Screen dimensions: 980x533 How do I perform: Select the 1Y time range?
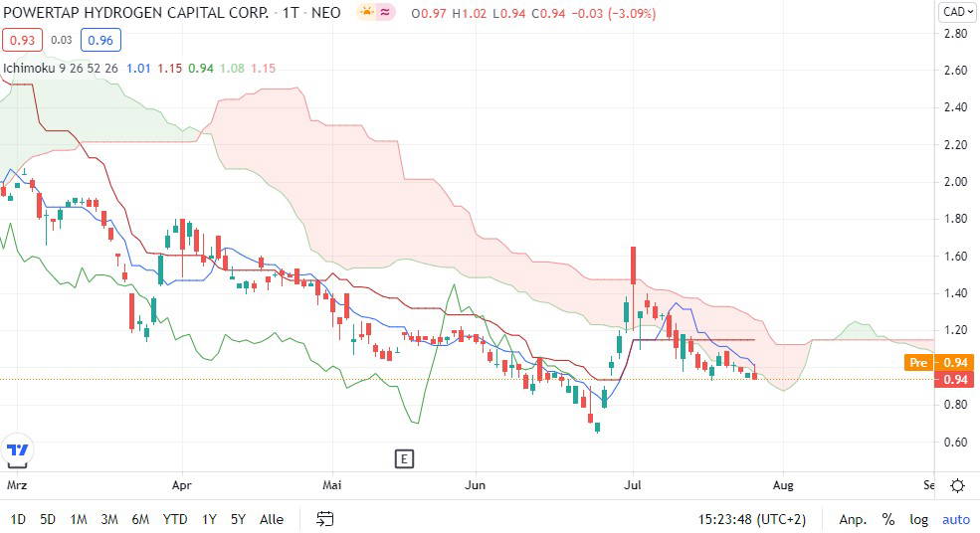click(x=209, y=519)
